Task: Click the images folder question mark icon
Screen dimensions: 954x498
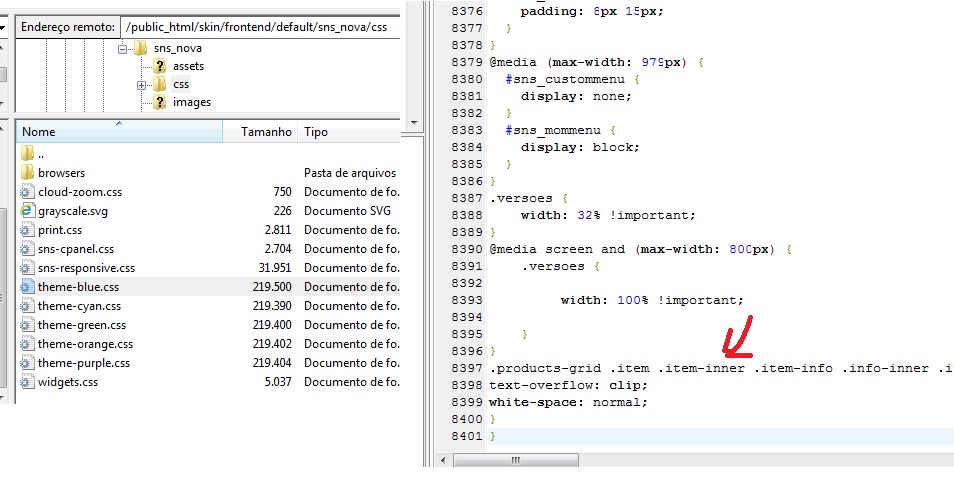Action: coord(159,102)
